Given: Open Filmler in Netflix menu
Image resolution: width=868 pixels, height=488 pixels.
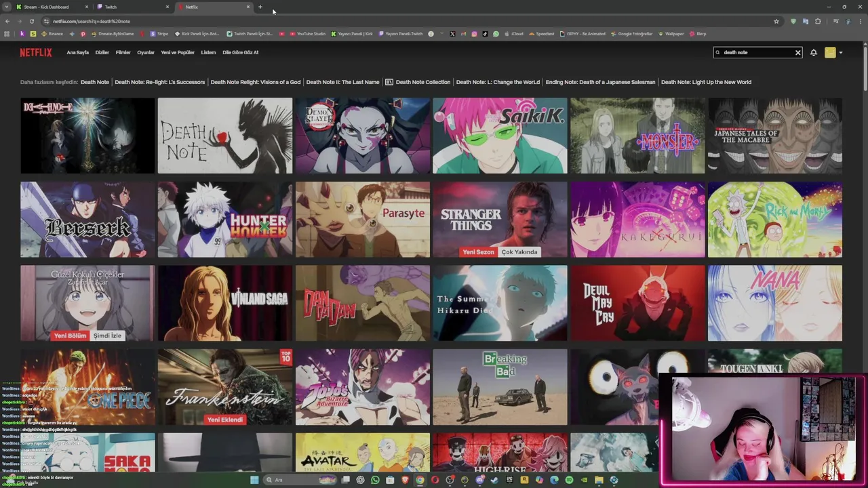Looking at the screenshot, I should (123, 52).
